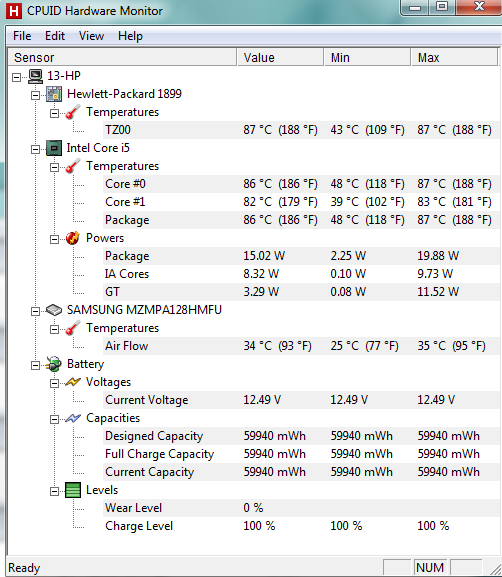Click the 13-HP computer icon
The image size is (502, 577).
36,76
